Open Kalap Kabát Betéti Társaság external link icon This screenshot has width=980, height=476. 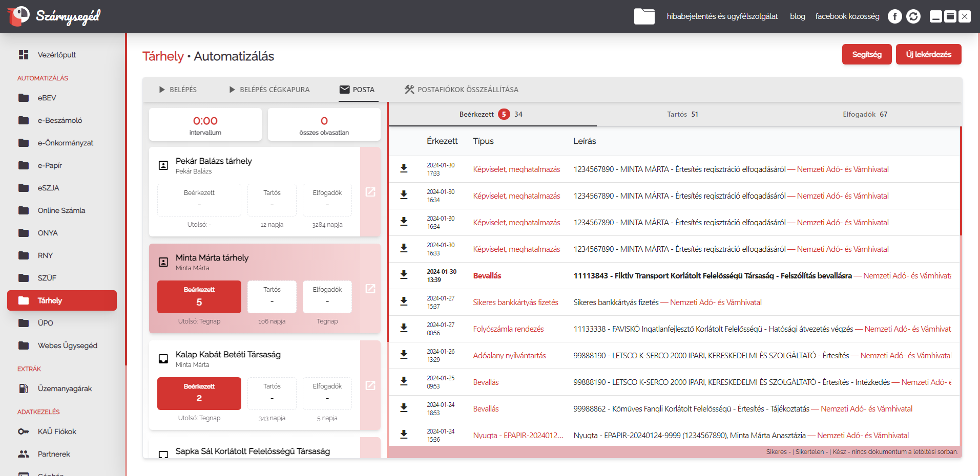point(370,385)
